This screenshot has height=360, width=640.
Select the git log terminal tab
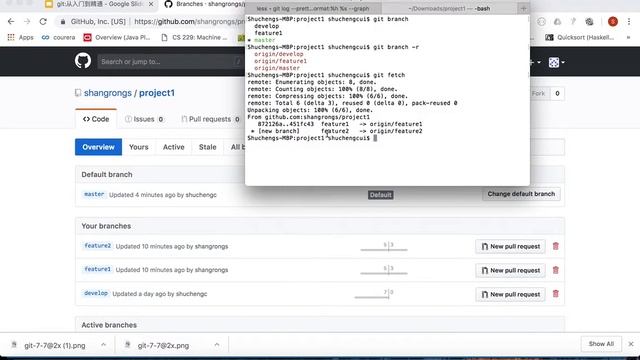tap(313, 8)
